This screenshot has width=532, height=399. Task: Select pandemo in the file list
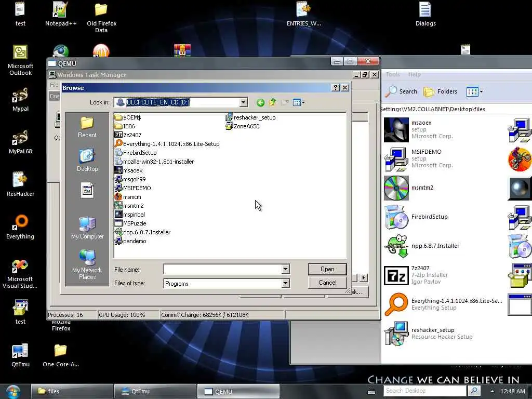point(130,241)
